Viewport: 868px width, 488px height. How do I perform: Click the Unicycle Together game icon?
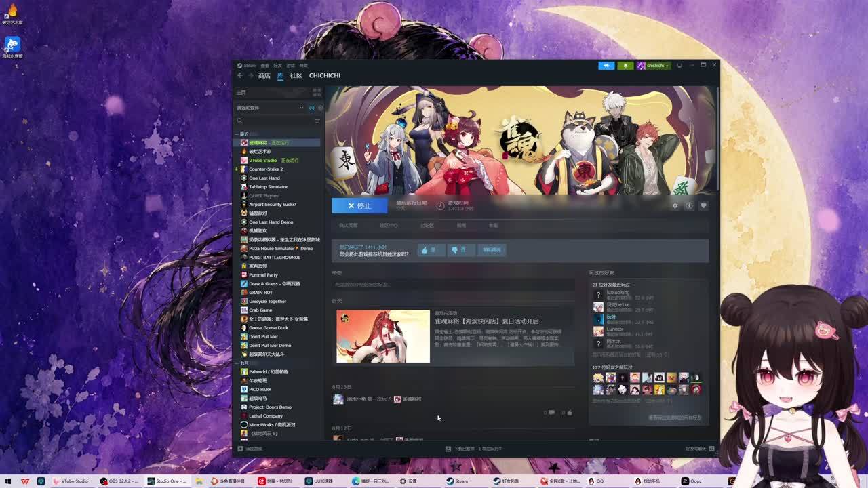coord(244,302)
